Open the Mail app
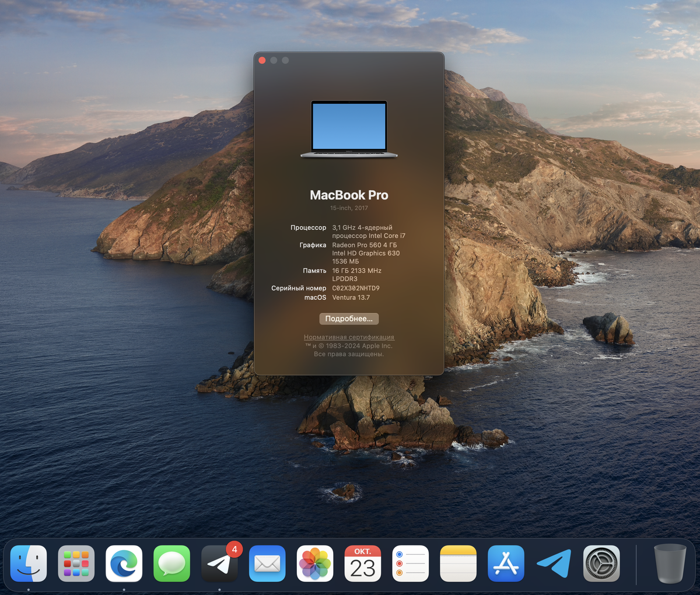 [267, 563]
